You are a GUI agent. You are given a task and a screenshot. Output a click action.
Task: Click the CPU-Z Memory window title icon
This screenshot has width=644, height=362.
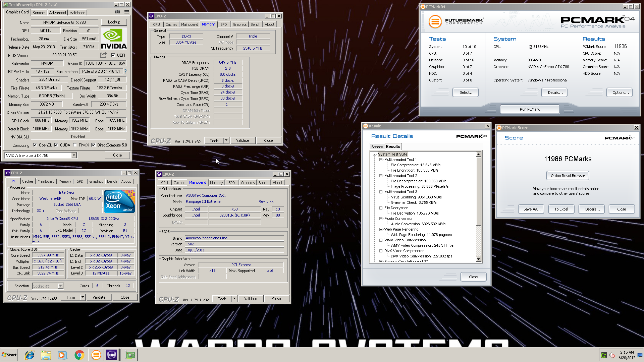tap(151, 16)
